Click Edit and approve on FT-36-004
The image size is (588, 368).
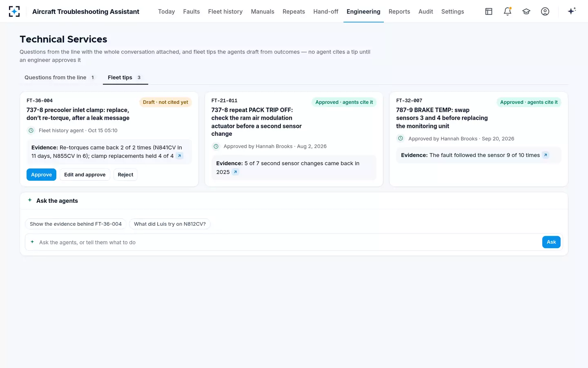pos(85,175)
